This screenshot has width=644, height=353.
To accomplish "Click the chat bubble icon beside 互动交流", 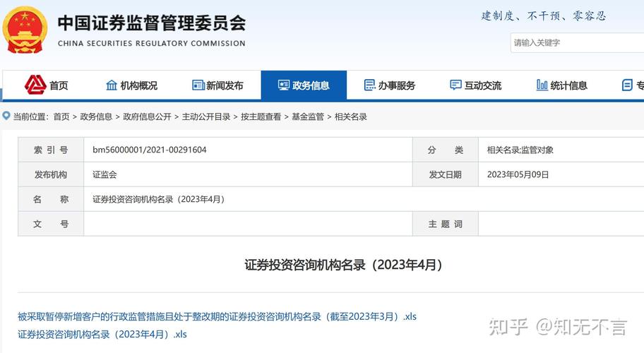I will 455,85.
